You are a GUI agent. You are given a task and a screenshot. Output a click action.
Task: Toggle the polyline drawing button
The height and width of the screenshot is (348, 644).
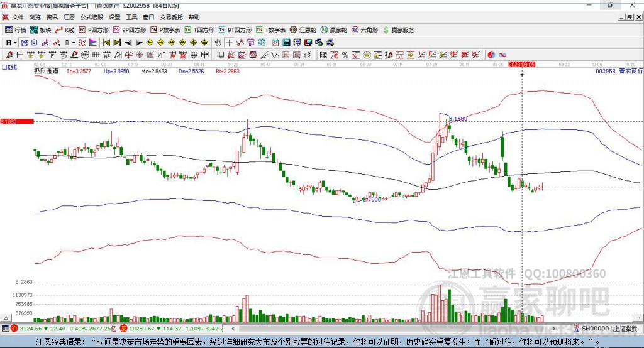[240, 43]
